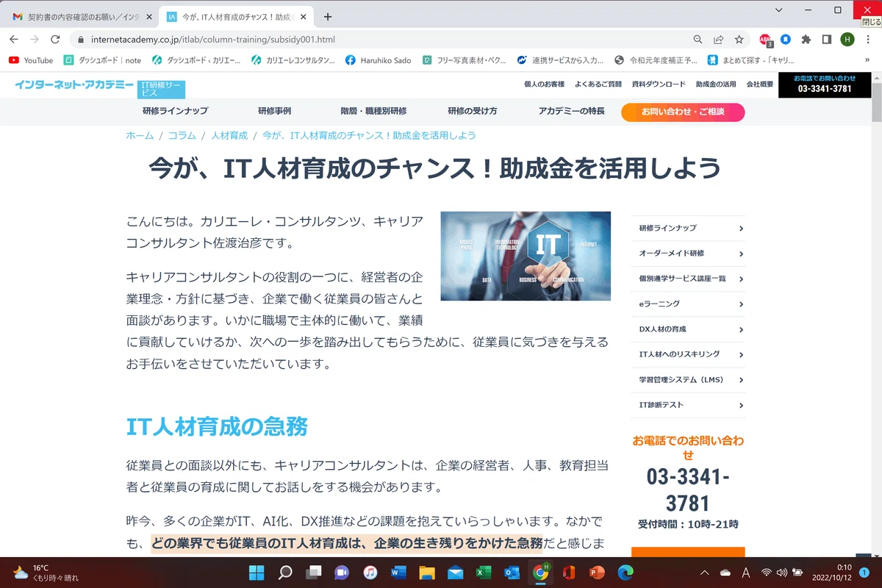Open the Mail app from taskbar
This screenshot has height=588, width=882.
click(x=455, y=572)
